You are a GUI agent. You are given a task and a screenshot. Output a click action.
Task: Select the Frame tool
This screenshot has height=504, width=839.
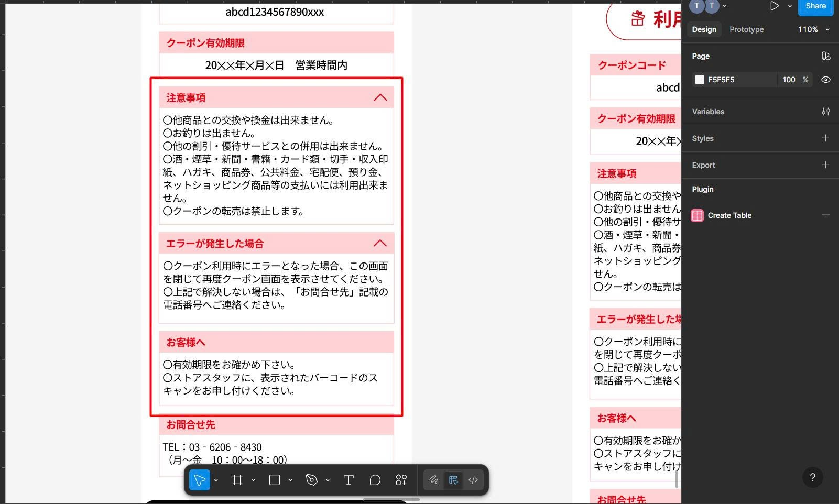point(237,480)
